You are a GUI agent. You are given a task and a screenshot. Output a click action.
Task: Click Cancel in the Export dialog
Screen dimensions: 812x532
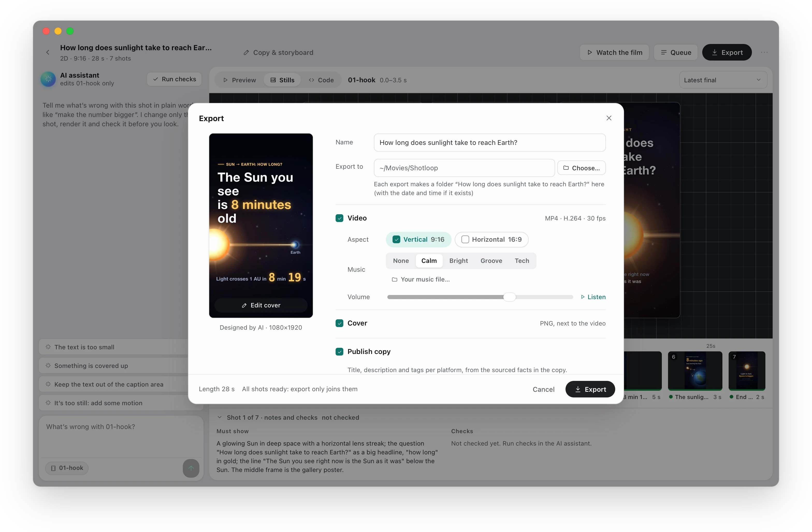click(543, 389)
